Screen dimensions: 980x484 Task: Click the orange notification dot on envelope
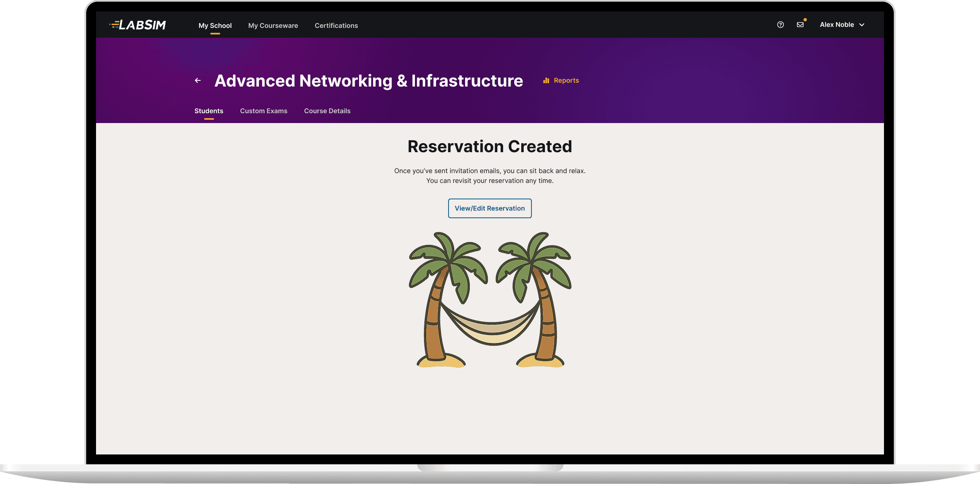[x=805, y=20]
